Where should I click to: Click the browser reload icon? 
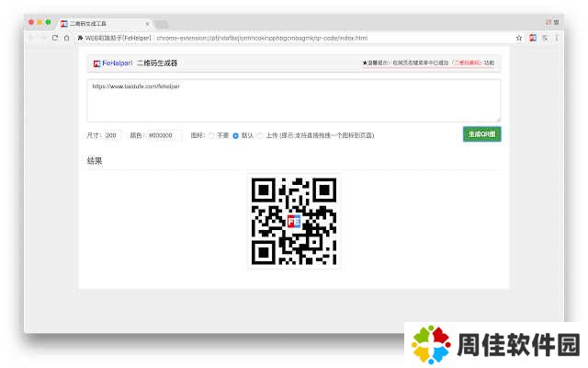[x=55, y=38]
